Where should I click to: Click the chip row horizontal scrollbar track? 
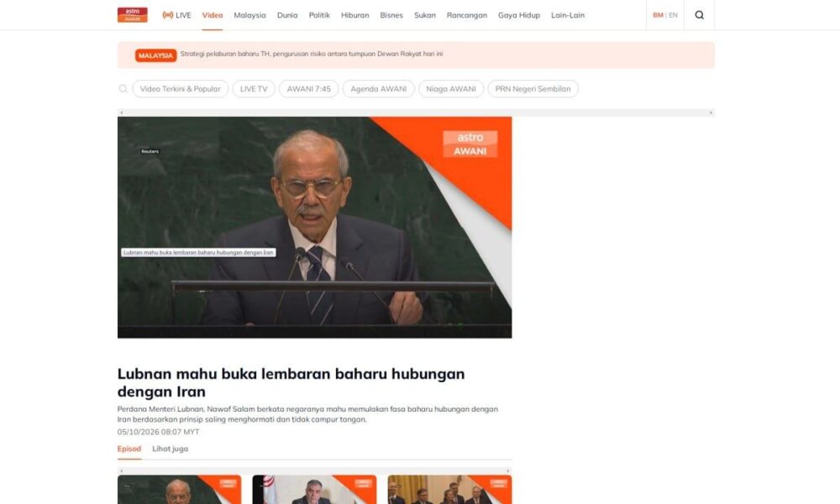click(417, 113)
